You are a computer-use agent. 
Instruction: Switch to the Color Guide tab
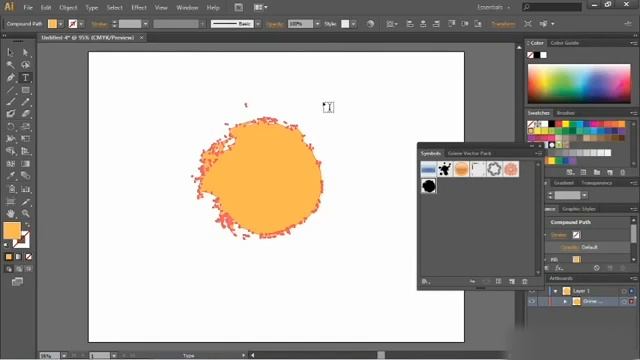click(x=564, y=43)
